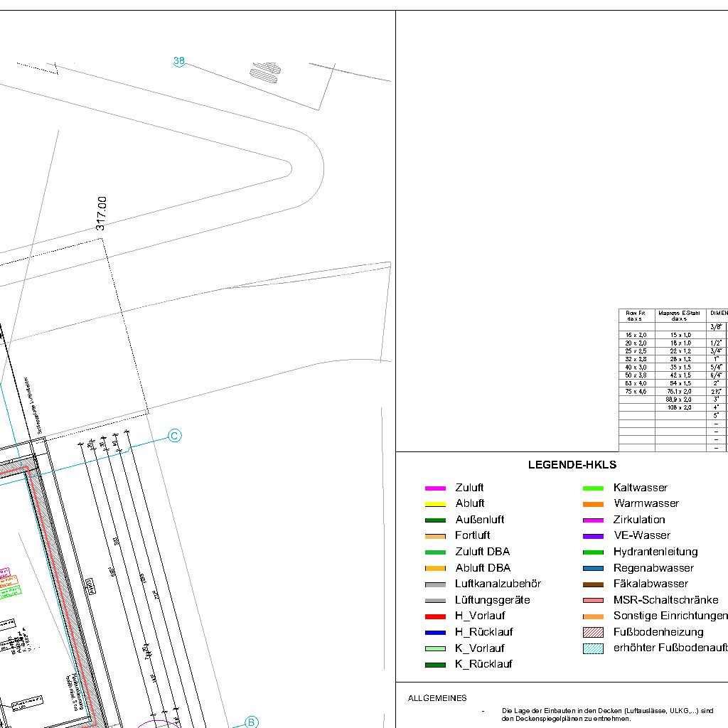Select grid axis marker B
This screenshot has height=728, width=728.
click(x=252, y=722)
